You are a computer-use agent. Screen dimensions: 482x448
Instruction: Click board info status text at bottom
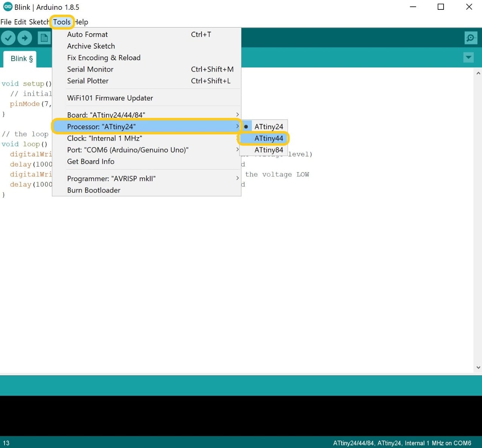[402, 443]
